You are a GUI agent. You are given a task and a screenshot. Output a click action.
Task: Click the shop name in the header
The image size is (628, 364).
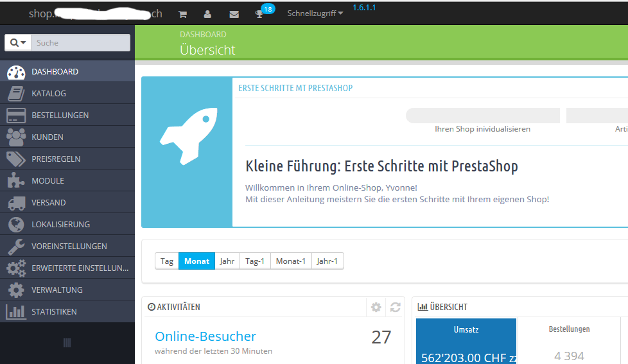coord(95,13)
